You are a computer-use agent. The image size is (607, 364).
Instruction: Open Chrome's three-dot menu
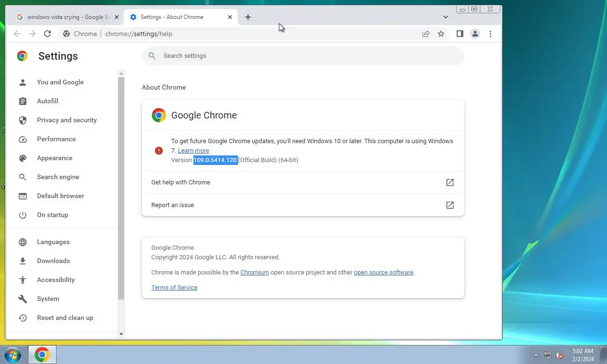click(490, 34)
